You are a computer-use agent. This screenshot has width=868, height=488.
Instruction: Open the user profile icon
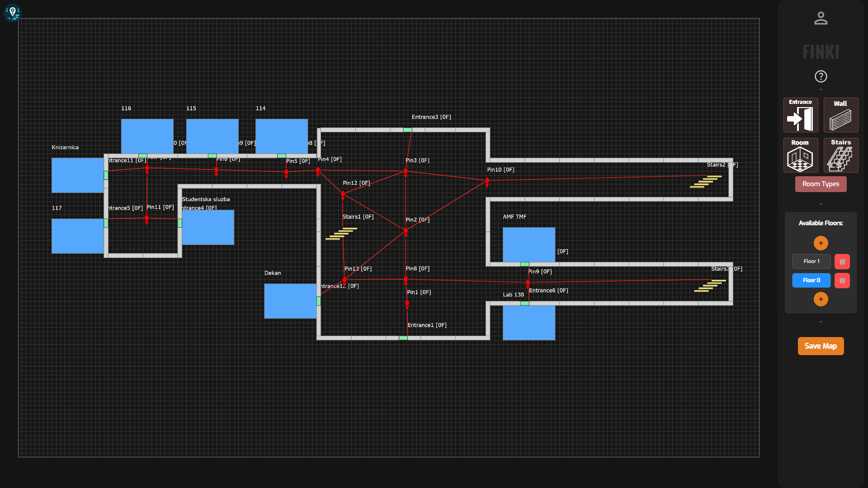coord(821,19)
